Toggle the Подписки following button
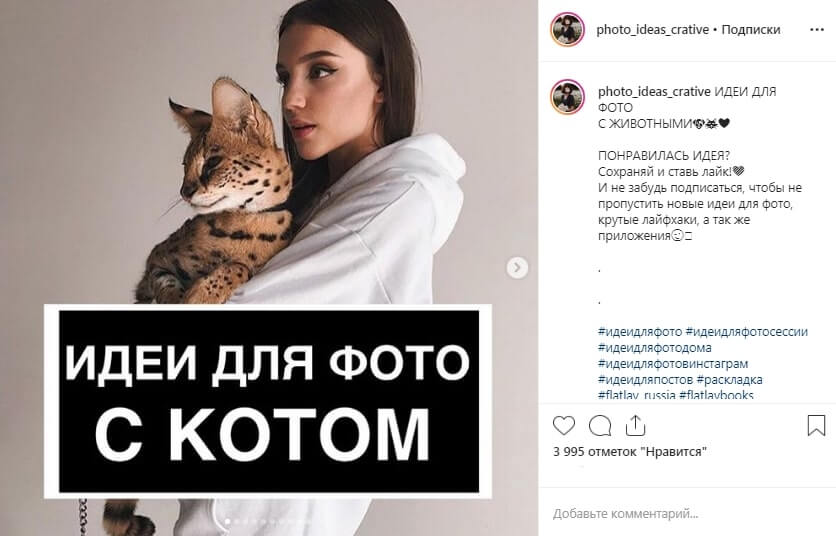 click(x=751, y=30)
